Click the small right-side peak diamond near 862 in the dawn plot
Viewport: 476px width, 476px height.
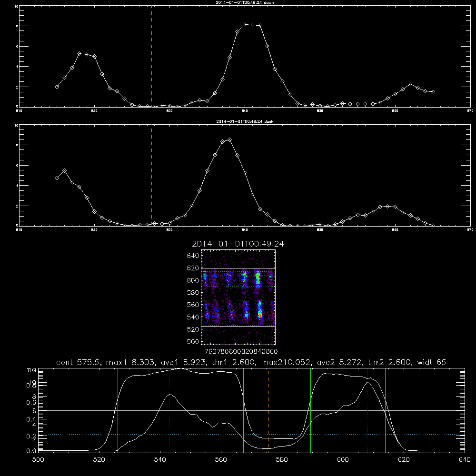[410, 84]
